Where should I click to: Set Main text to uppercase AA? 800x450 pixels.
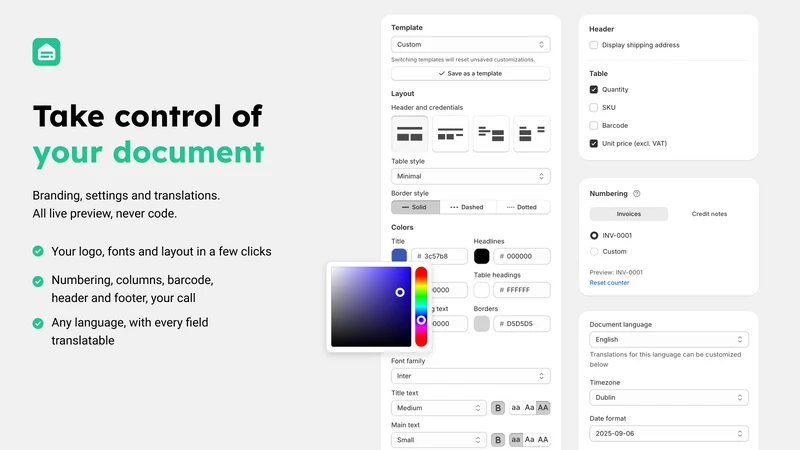[x=543, y=440]
